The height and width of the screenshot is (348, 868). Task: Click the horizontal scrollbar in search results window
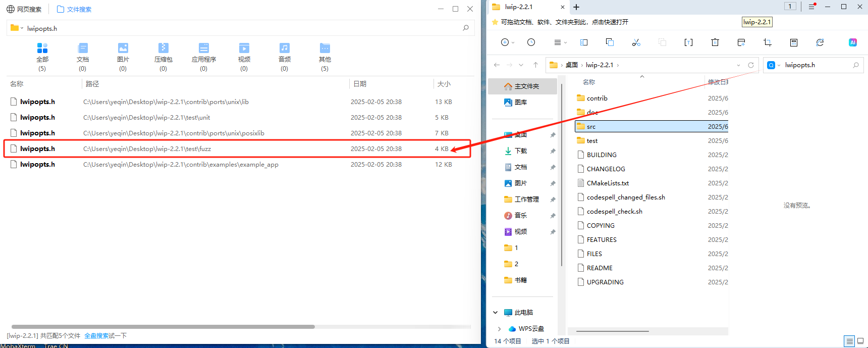pos(163,327)
